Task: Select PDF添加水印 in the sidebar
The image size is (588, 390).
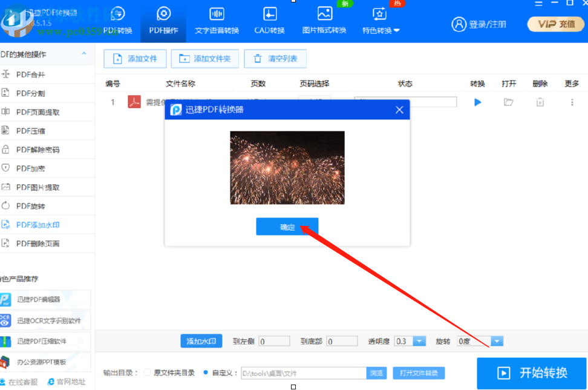Action: pyautogui.click(x=47, y=225)
